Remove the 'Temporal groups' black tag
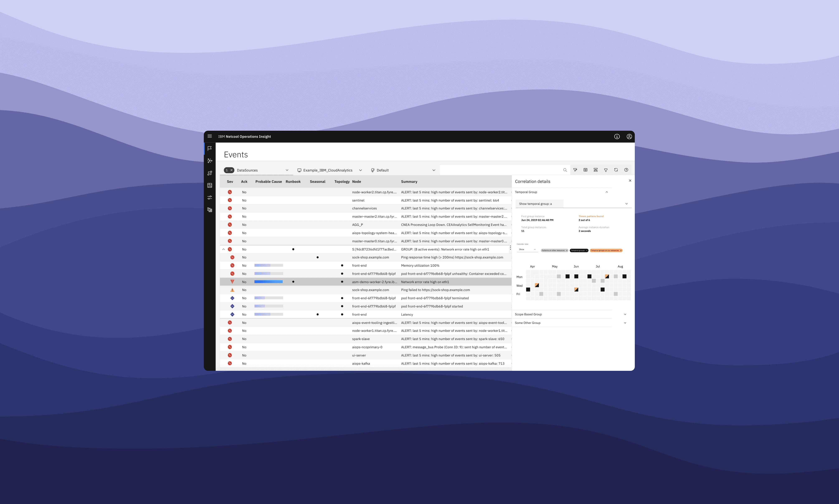839x504 pixels. pos(587,251)
